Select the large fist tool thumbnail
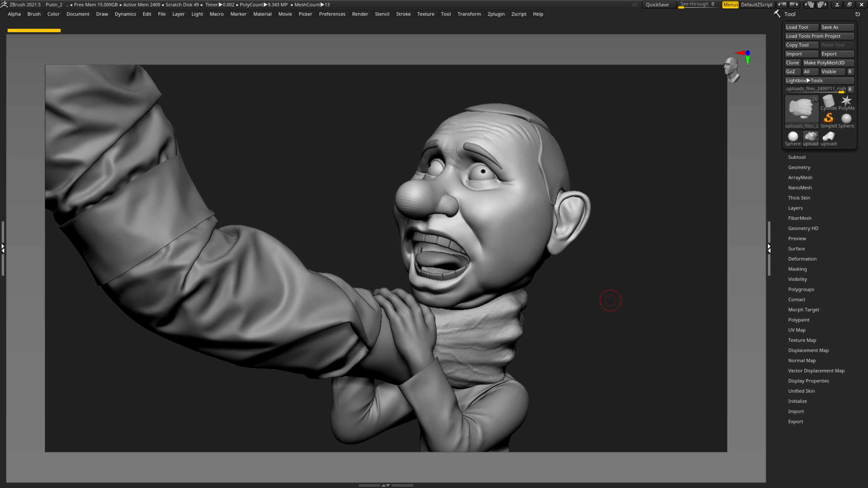The height and width of the screenshot is (488, 868). pos(801,109)
